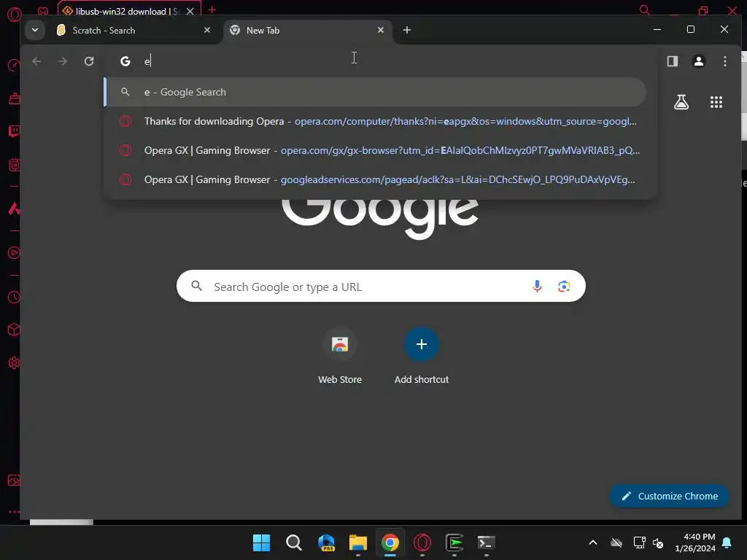This screenshot has height=560, width=747.
Task: Reload the page in Chrome
Action: (x=89, y=61)
